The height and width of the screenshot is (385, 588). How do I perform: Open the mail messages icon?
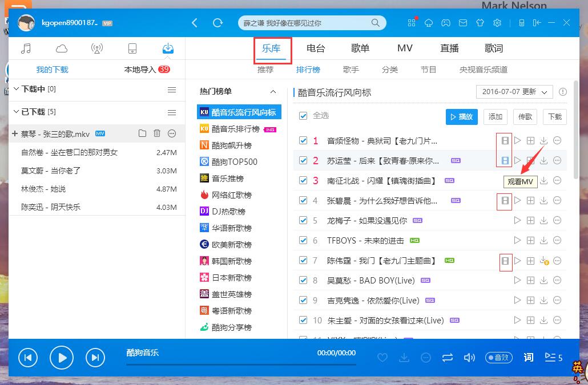pyautogui.click(x=463, y=23)
